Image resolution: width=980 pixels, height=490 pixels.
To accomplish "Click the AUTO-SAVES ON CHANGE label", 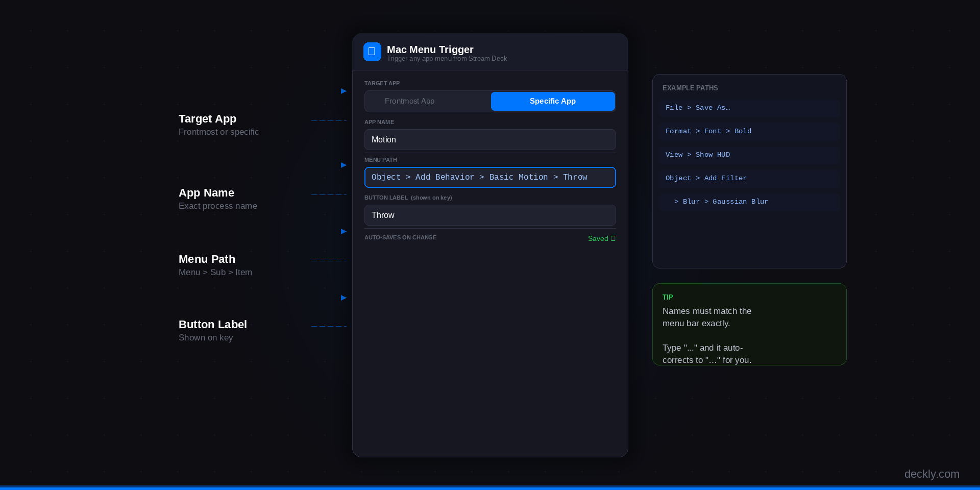I will (400, 237).
